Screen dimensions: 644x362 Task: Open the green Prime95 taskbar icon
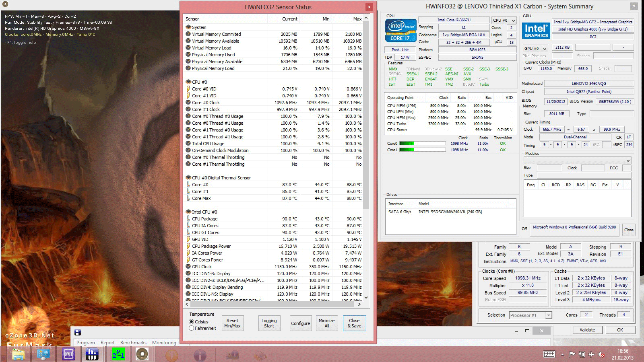point(118,354)
